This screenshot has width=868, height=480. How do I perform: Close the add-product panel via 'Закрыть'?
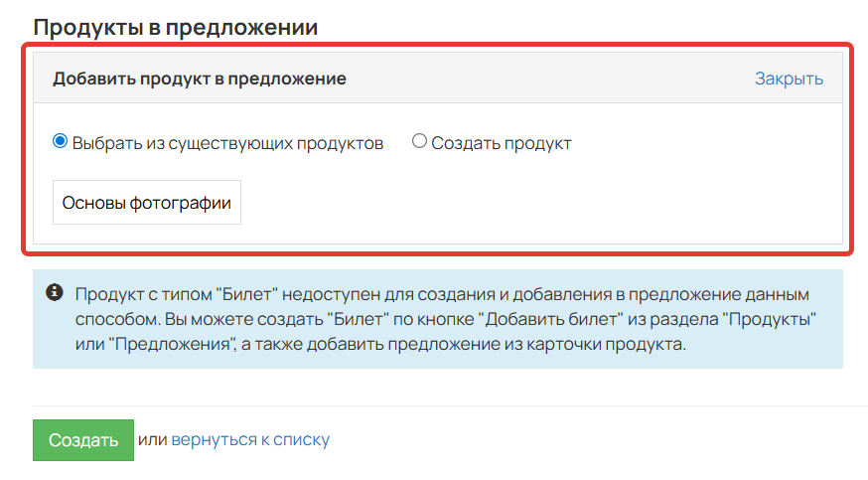789,79
